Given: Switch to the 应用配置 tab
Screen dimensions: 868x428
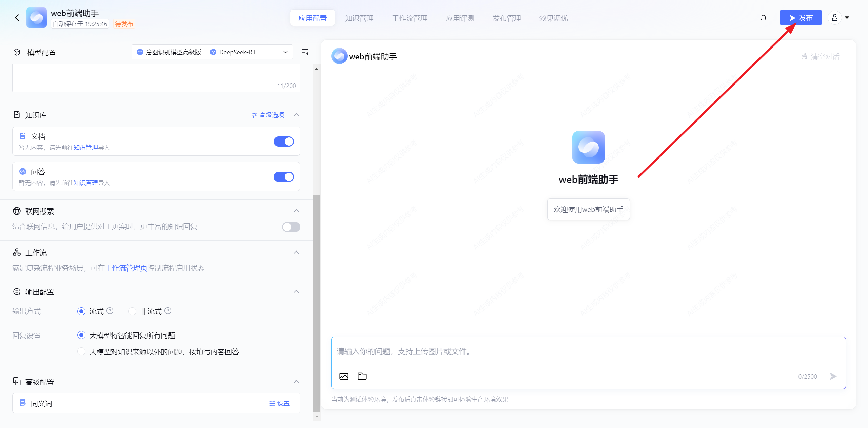Looking at the screenshot, I should tap(313, 18).
